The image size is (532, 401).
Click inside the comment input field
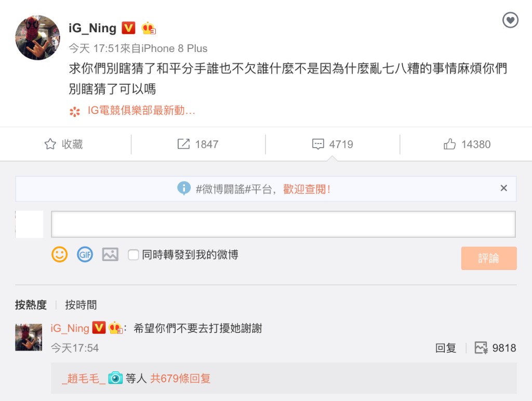pyautogui.click(x=283, y=224)
